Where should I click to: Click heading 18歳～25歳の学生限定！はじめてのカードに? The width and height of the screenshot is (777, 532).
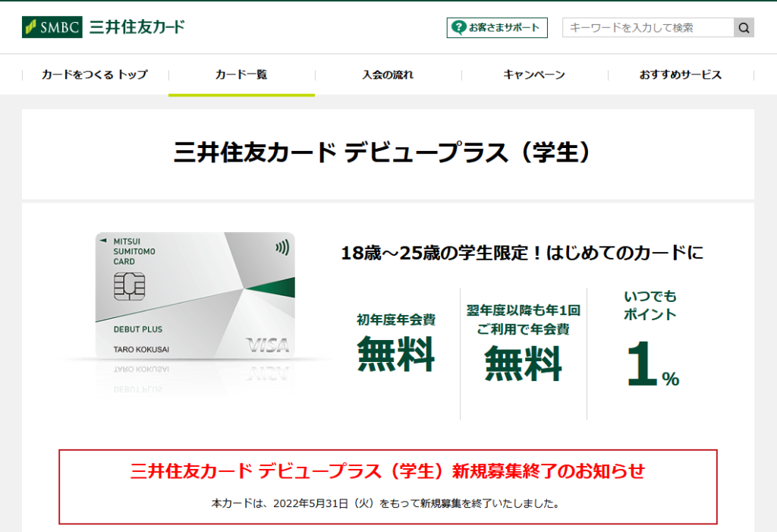tap(522, 253)
